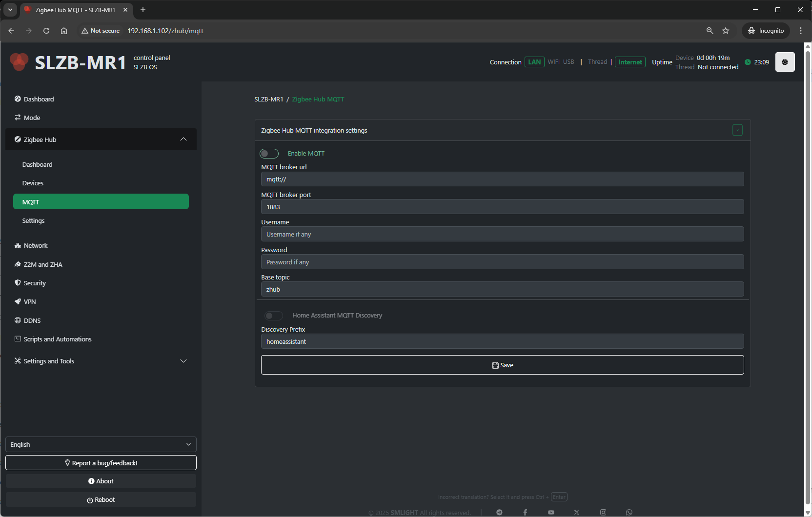The width and height of the screenshot is (812, 517).
Task: Open the WhatsApp icon in footer
Action: tap(629, 512)
